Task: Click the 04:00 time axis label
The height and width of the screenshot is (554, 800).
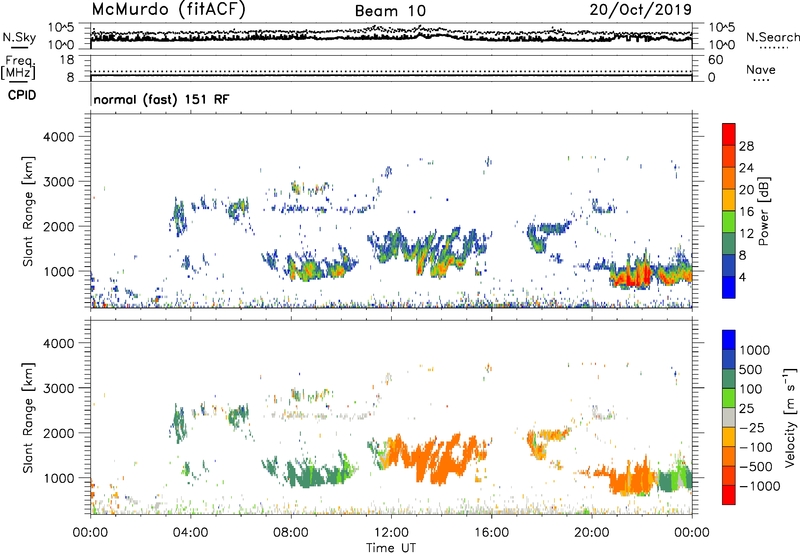Action: point(190,533)
